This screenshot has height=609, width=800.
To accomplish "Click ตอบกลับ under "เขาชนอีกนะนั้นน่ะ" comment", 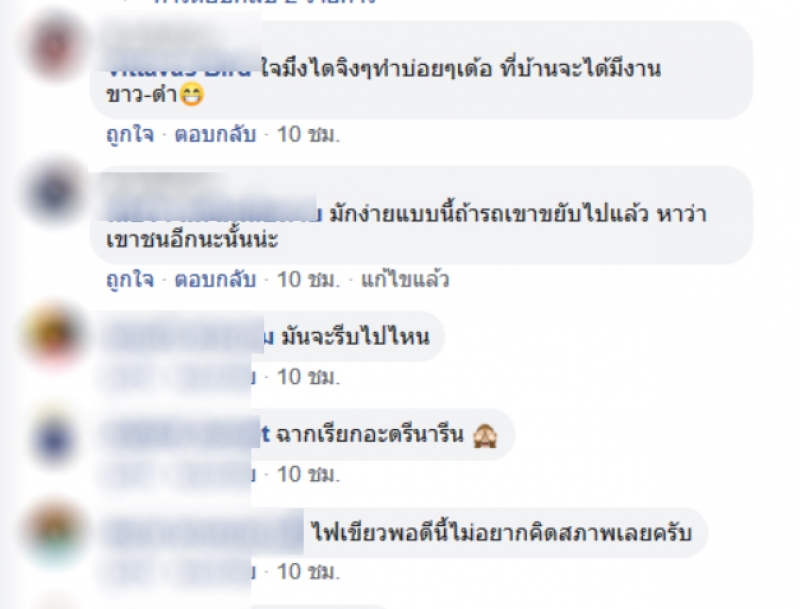I will click(215, 280).
